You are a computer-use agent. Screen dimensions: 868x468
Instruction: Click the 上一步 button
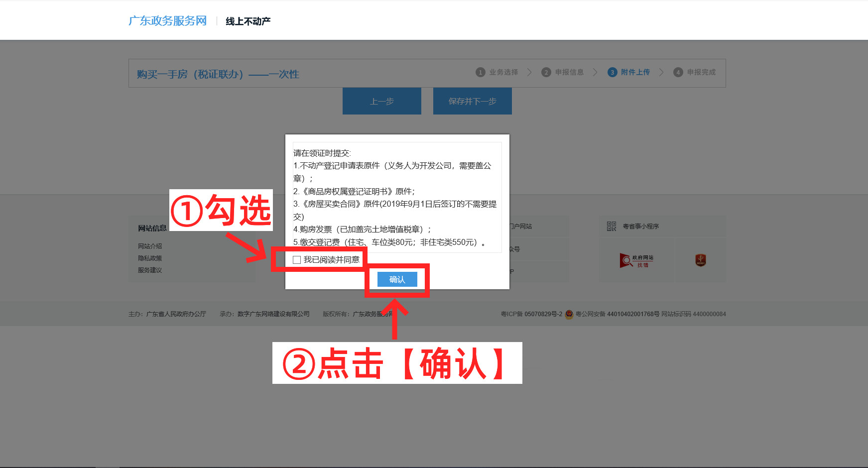(x=381, y=102)
